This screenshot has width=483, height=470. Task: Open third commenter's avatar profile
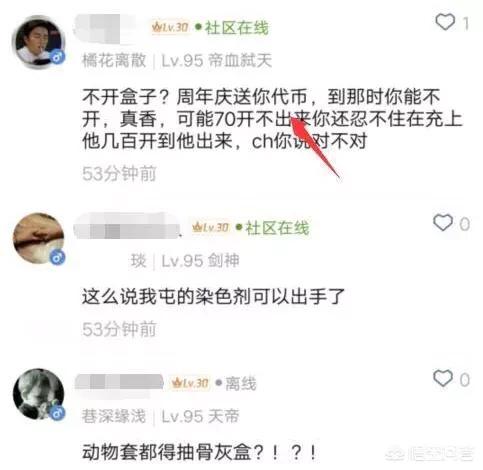pos(39,394)
